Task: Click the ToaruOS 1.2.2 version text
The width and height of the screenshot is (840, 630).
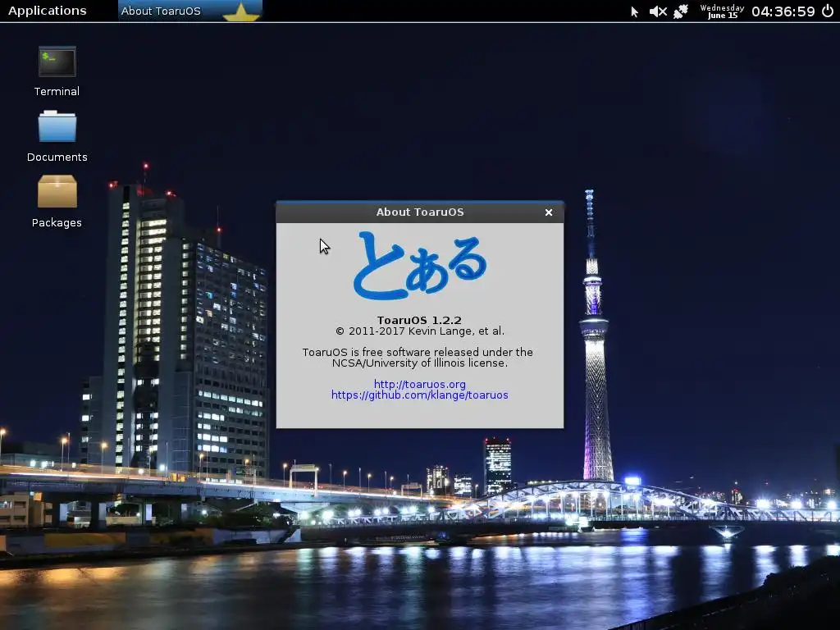Action: pyautogui.click(x=419, y=320)
